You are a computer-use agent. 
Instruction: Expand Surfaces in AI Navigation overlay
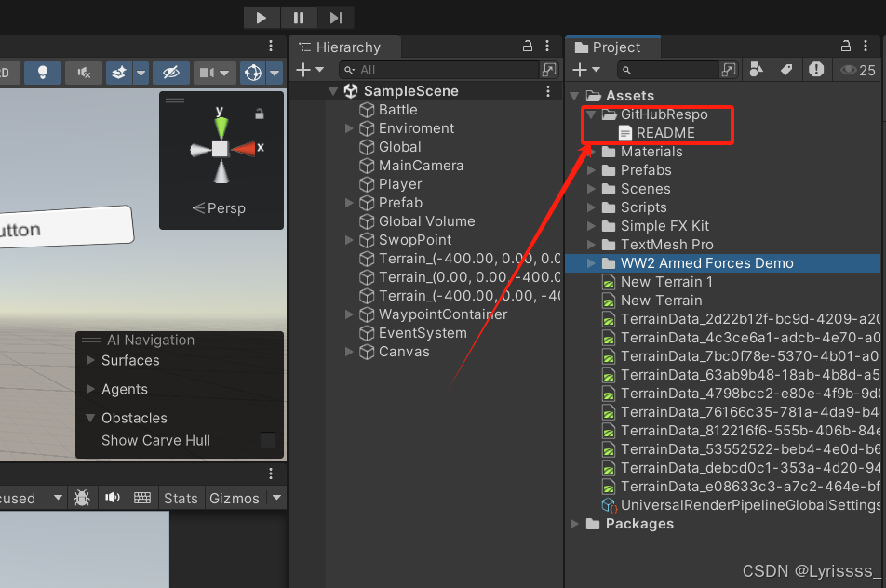(90, 360)
